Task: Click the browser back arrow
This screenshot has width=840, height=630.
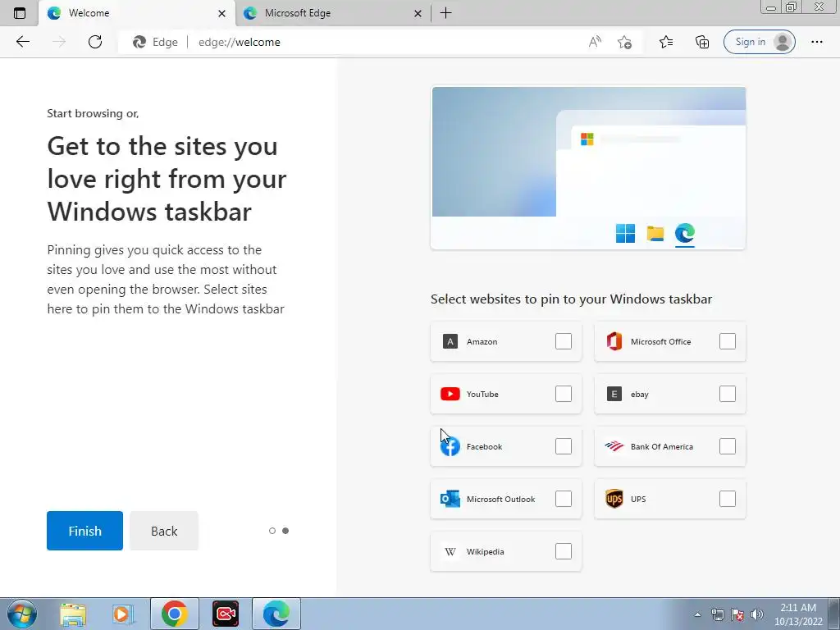Action: click(x=22, y=42)
